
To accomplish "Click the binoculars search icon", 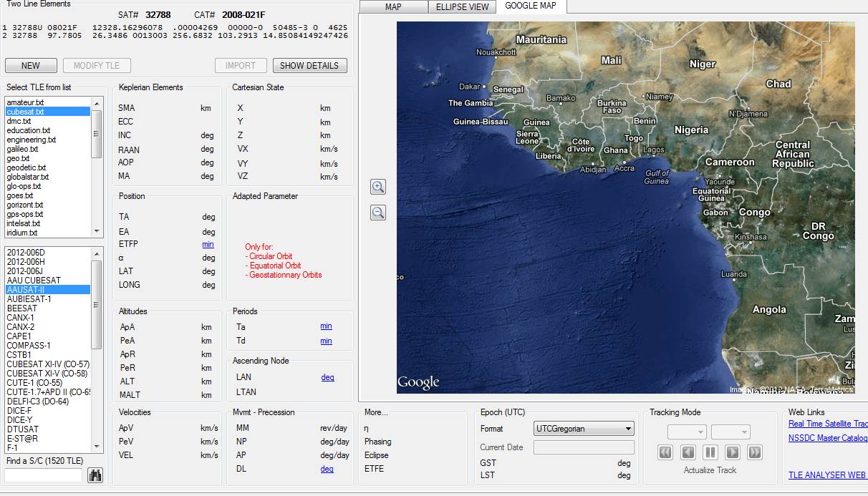I will coord(95,475).
